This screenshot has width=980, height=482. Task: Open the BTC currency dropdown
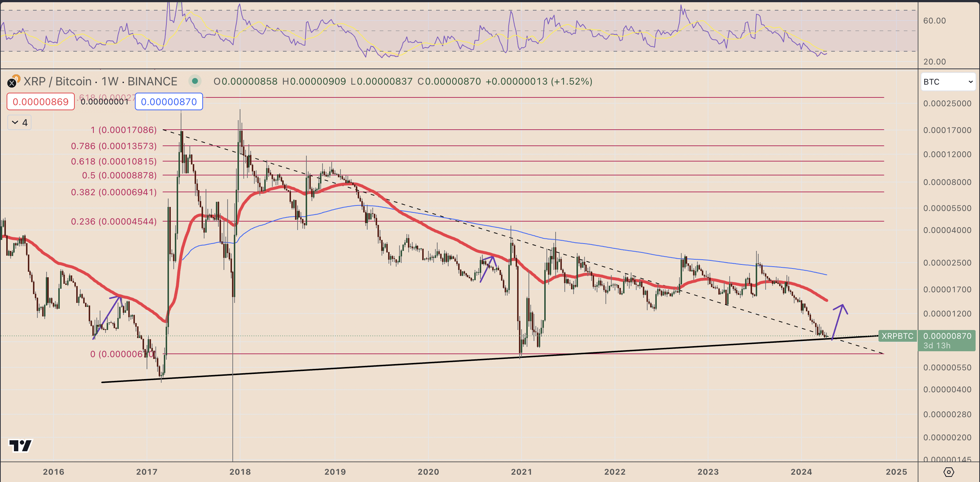[x=948, y=82]
